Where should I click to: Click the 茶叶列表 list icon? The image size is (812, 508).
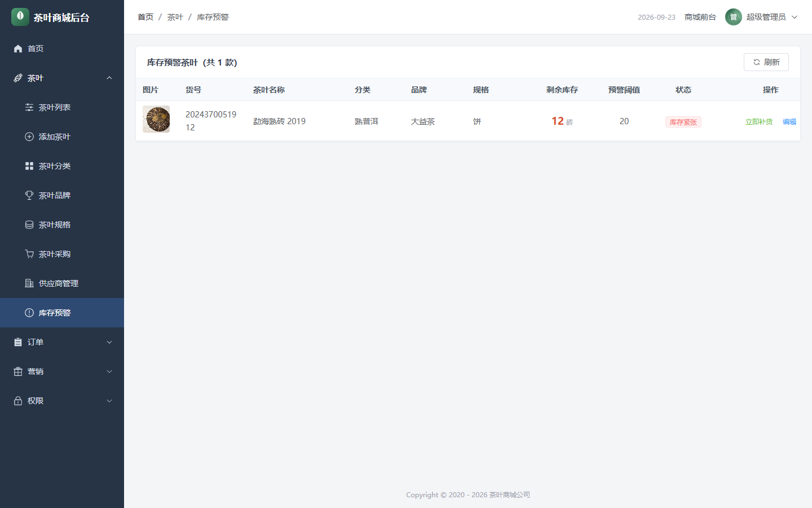(x=29, y=107)
